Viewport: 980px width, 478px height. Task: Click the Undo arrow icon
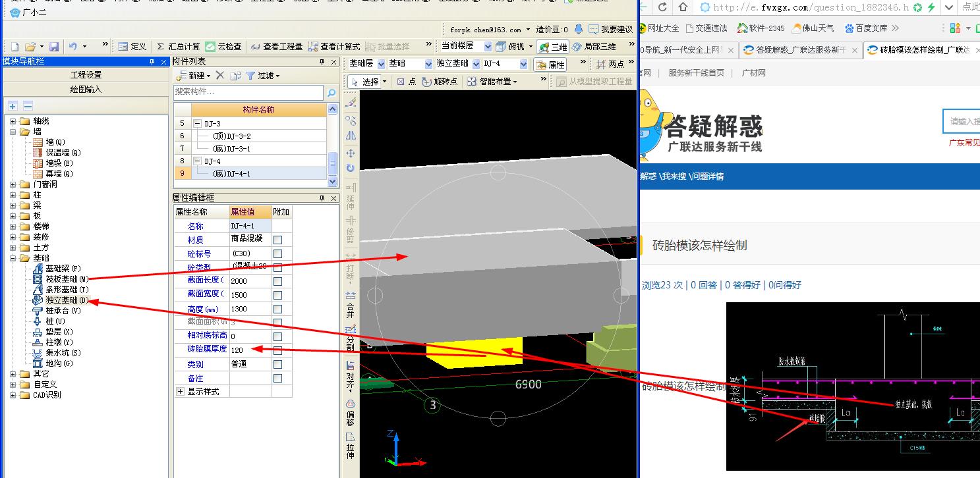(x=73, y=47)
